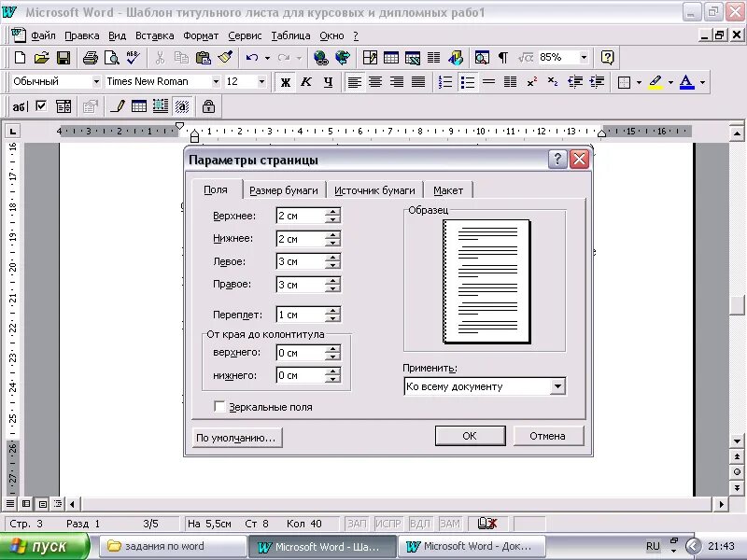
Task: Click the vertical scrollbar thumb of the document
Action: [737, 305]
